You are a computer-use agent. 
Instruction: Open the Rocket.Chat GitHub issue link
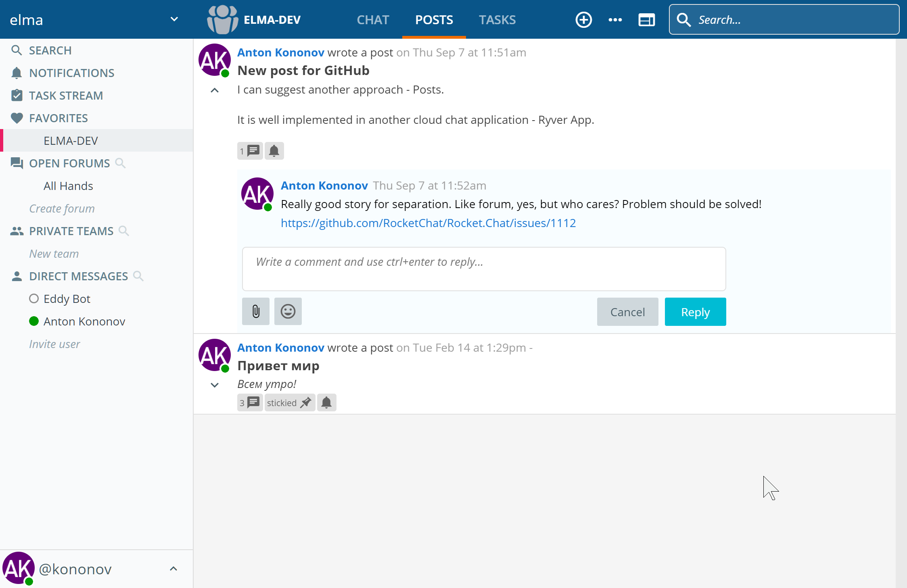point(428,223)
